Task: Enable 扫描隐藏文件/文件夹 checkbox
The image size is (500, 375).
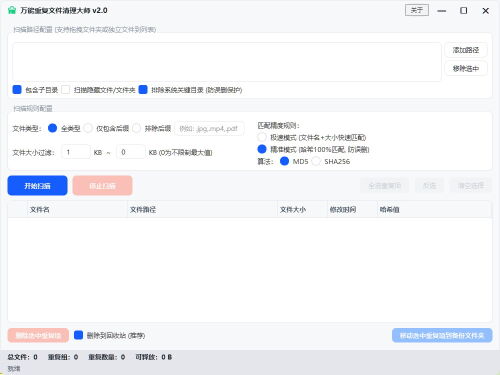Action: coord(66,90)
